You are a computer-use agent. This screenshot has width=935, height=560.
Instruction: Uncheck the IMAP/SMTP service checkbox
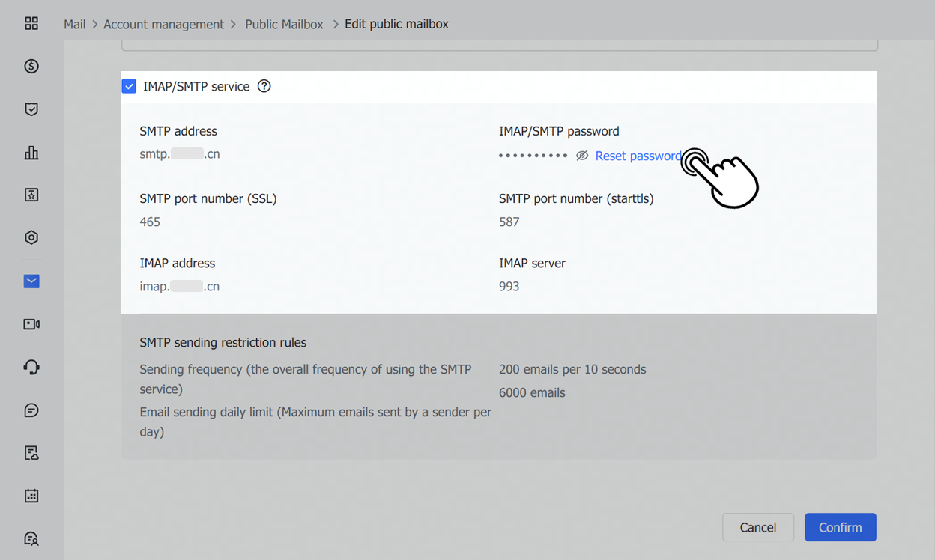pos(129,86)
